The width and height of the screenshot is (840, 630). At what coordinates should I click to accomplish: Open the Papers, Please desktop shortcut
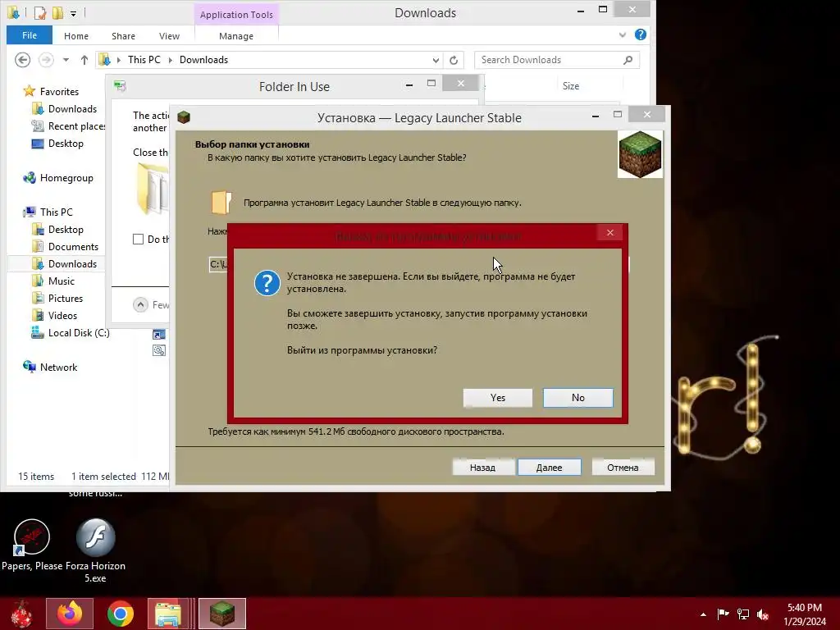(x=32, y=544)
